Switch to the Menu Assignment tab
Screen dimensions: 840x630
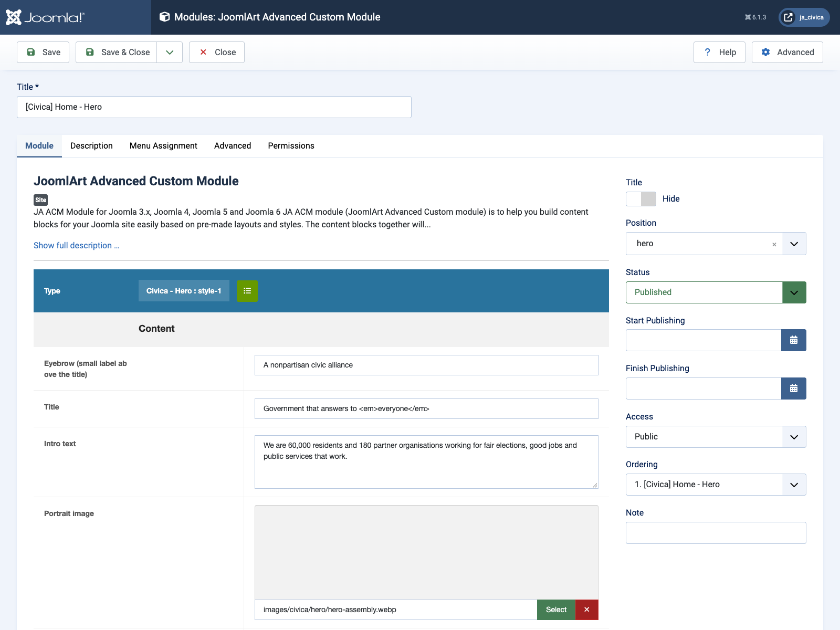click(x=163, y=146)
